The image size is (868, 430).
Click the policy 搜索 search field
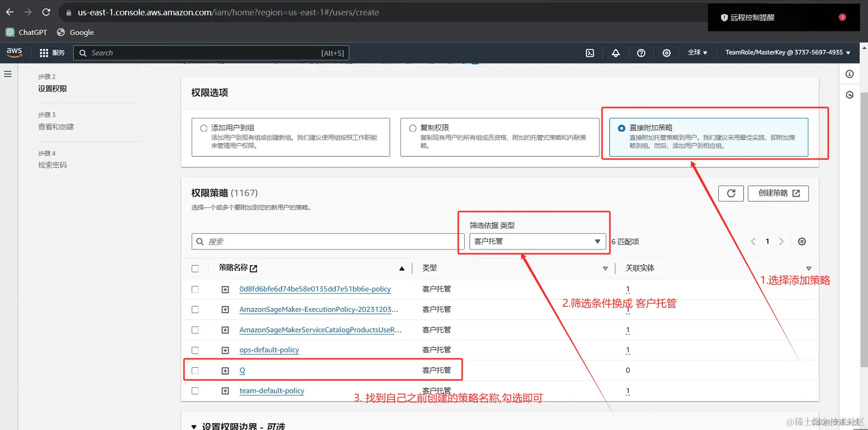[x=328, y=242]
